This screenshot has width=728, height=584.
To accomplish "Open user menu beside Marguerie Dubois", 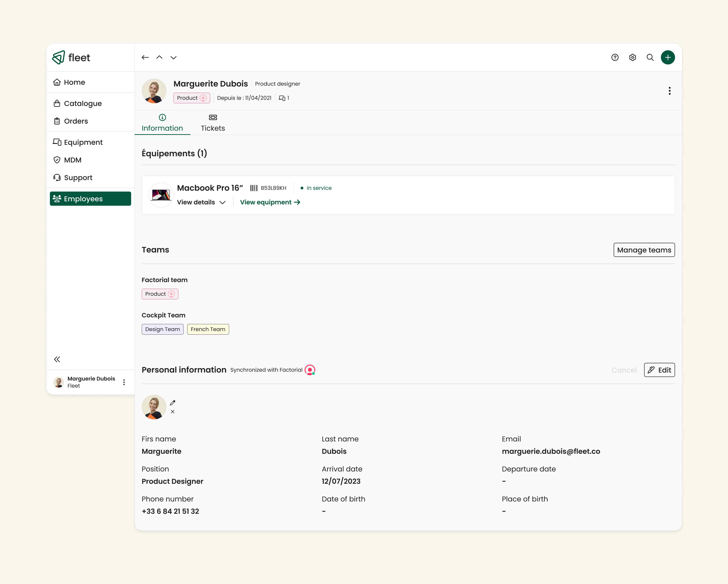I will point(124,382).
